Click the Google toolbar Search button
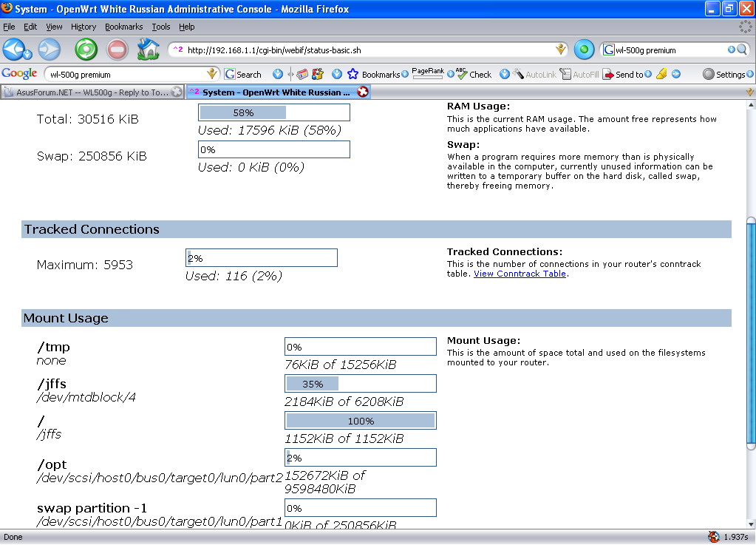 click(x=243, y=74)
